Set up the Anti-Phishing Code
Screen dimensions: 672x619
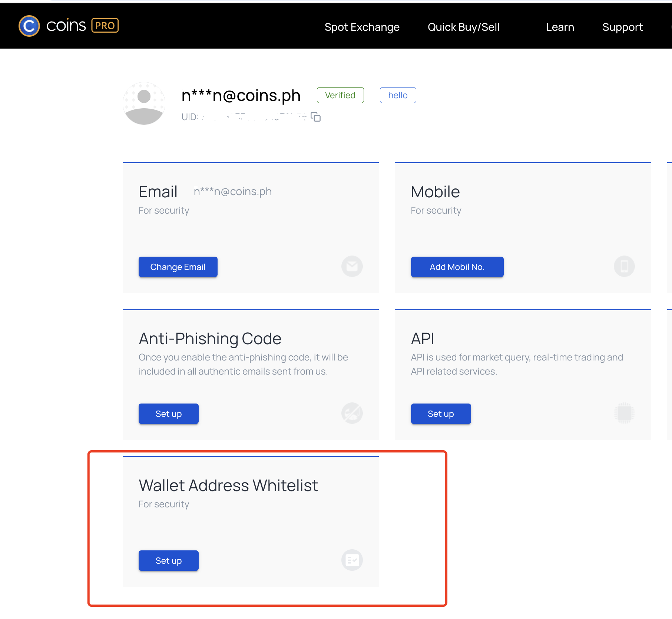169,414
